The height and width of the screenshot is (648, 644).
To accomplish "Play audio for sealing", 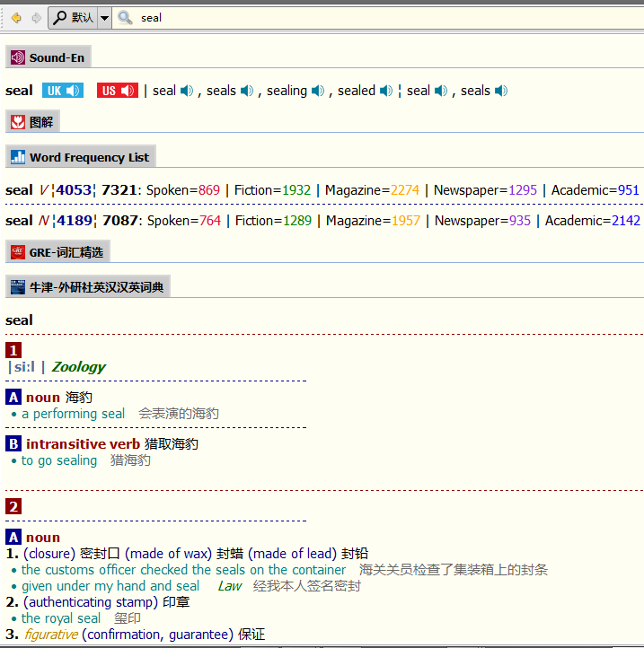I will point(318,91).
